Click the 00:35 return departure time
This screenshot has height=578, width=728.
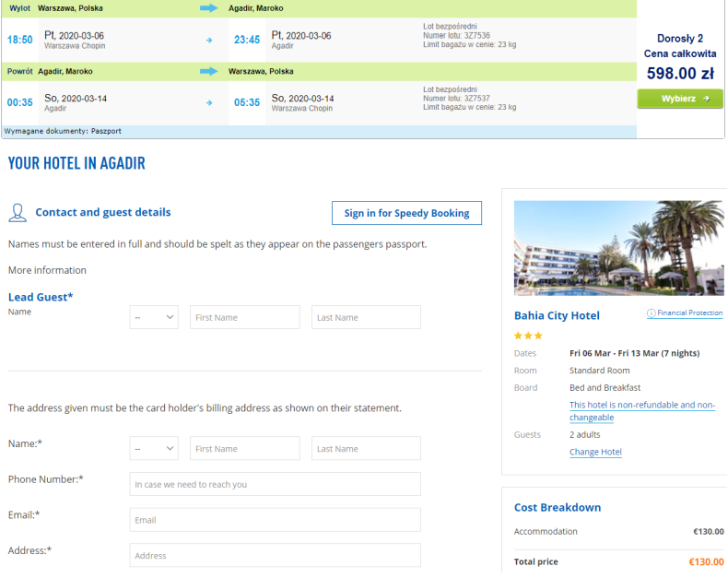(x=20, y=102)
